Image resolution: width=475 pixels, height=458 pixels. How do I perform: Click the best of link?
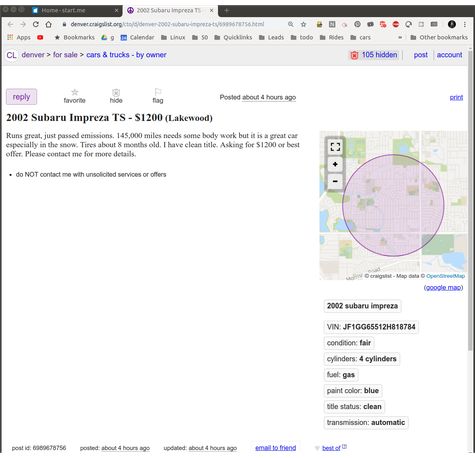pos(331,448)
